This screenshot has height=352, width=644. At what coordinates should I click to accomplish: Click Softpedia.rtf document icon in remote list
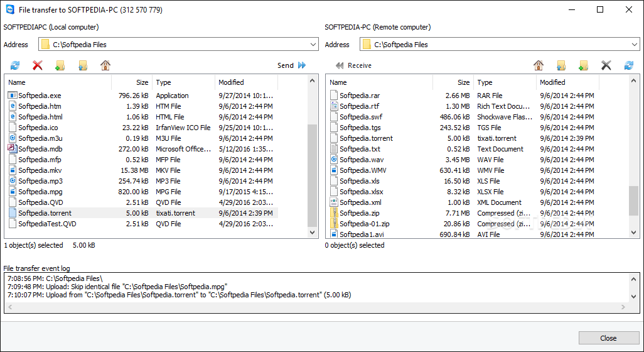[334, 106]
